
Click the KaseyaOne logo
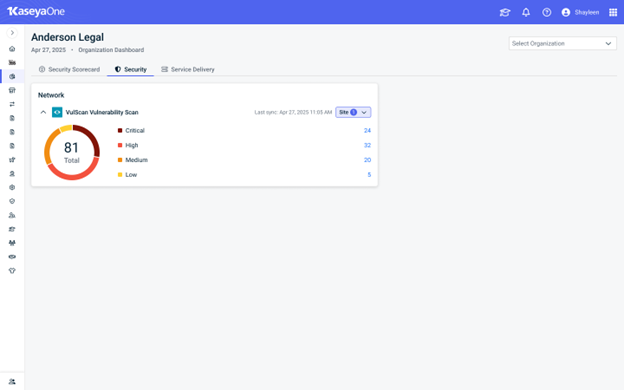(36, 12)
